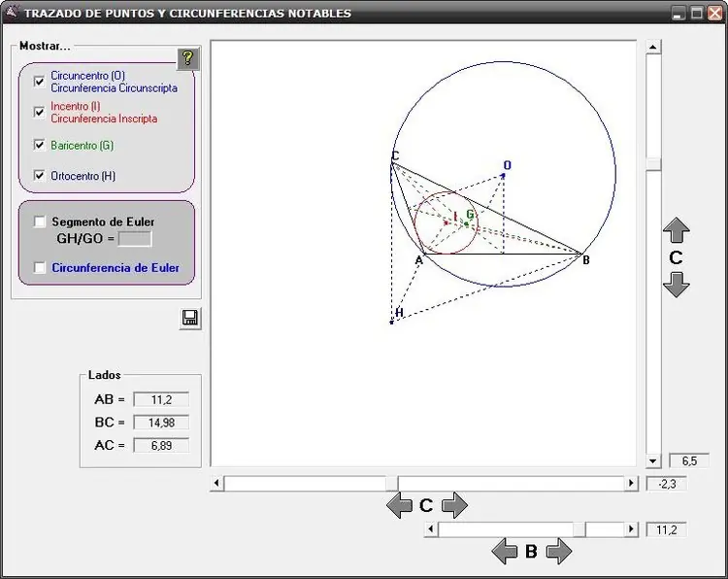
Task: Move vertex B left with the arrow
Action: pos(504,551)
